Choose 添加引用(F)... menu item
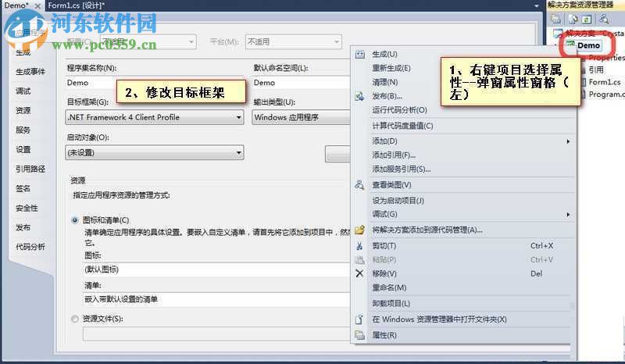Image resolution: width=625 pixels, height=364 pixels. pyautogui.click(x=394, y=155)
